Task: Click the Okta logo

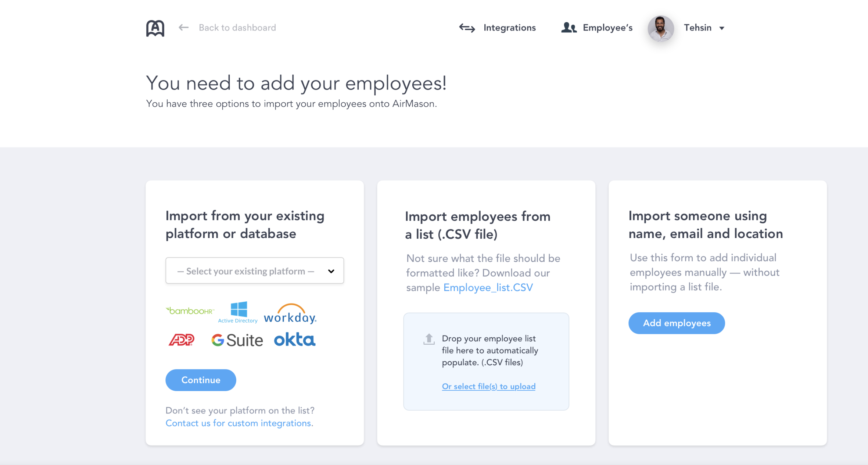Action: coord(295,340)
